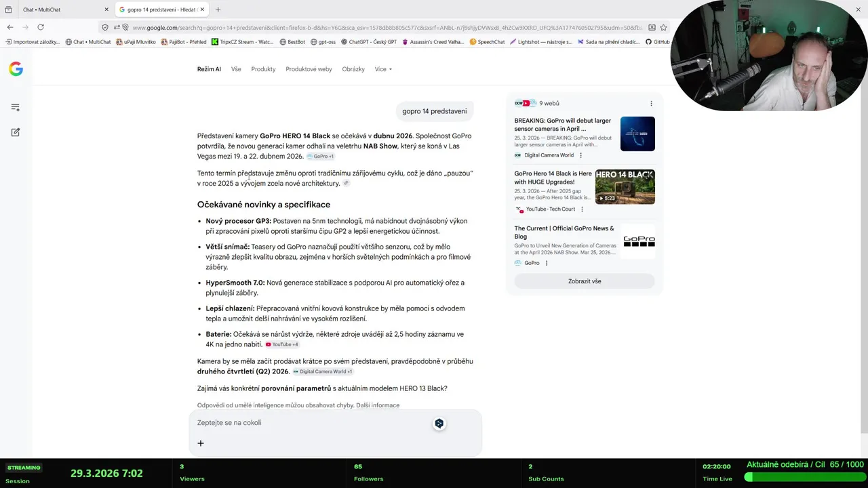Switch to the Chat • MultiChat tab
This screenshot has width=868, height=488.
pos(65,9)
